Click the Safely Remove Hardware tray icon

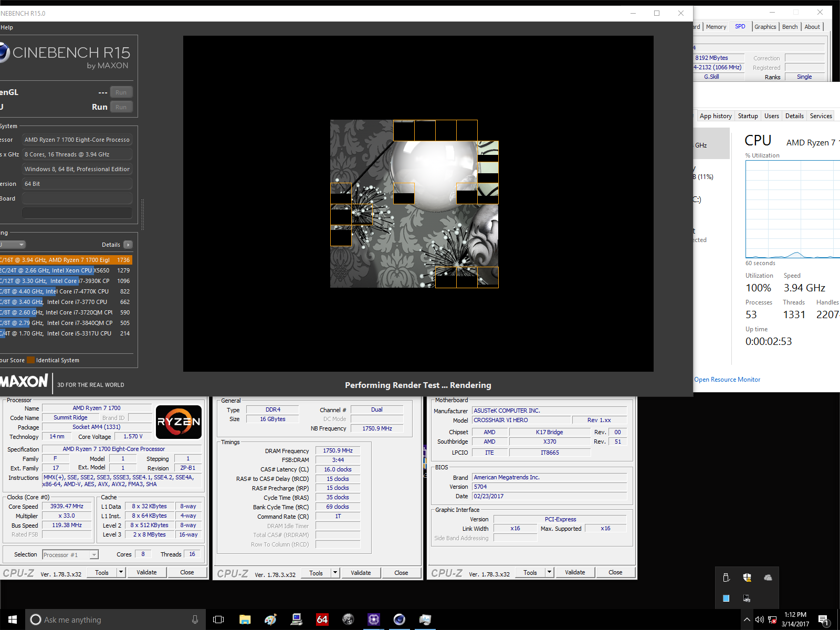pos(726,577)
